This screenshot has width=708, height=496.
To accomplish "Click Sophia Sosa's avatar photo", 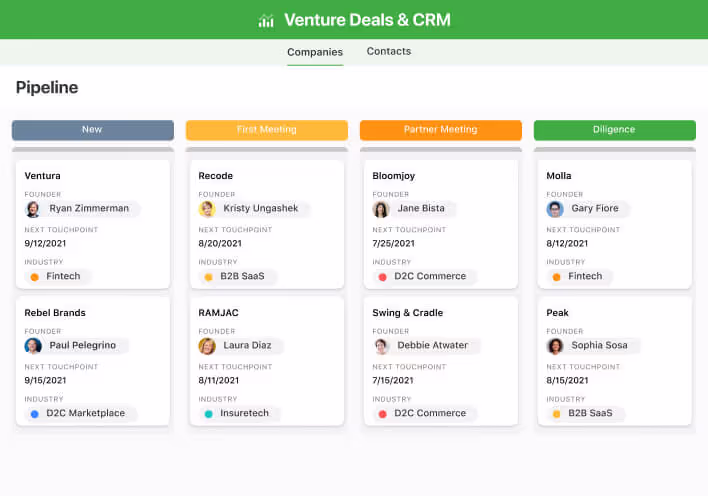I will coord(555,346).
